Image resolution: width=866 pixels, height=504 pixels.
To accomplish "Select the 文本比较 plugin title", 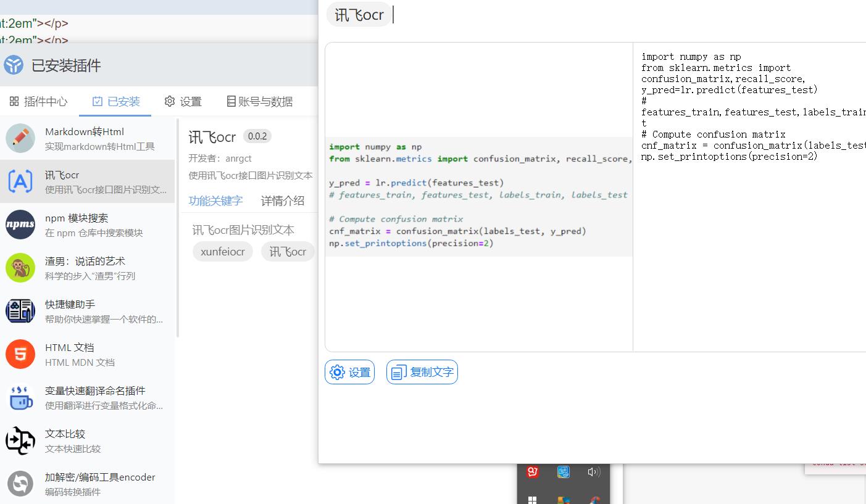I will click(x=65, y=434).
